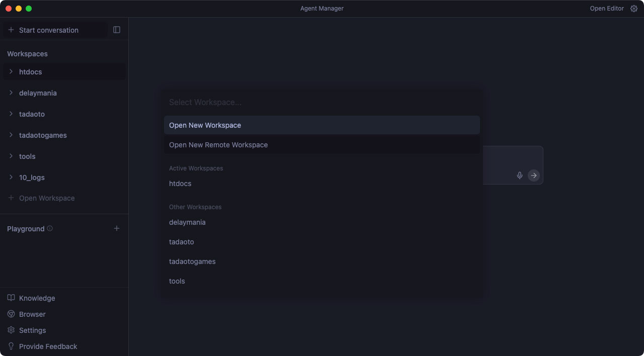Toggle the sidebar panel icon

click(117, 30)
